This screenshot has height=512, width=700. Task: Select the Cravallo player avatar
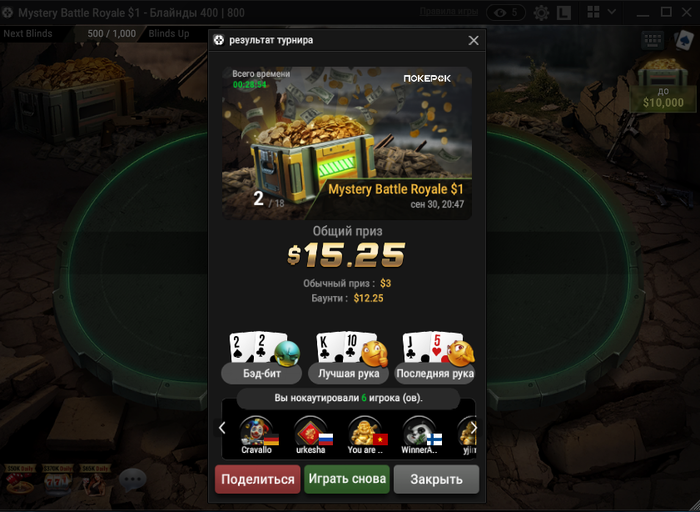point(257,435)
